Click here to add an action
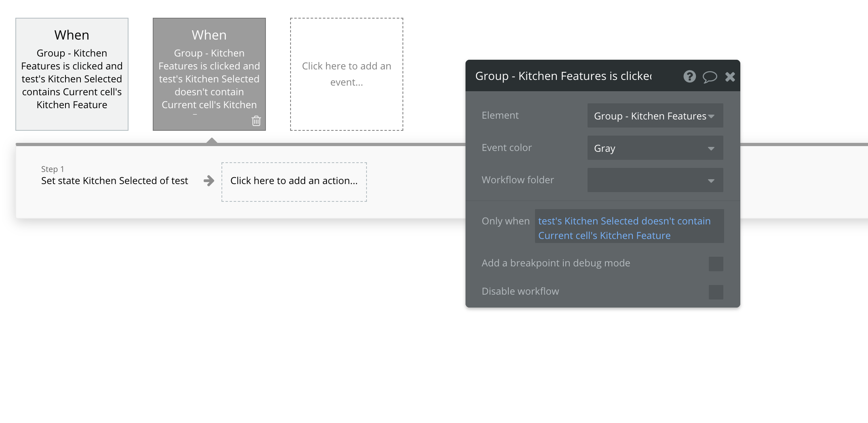This screenshot has width=868, height=423. pos(294,182)
